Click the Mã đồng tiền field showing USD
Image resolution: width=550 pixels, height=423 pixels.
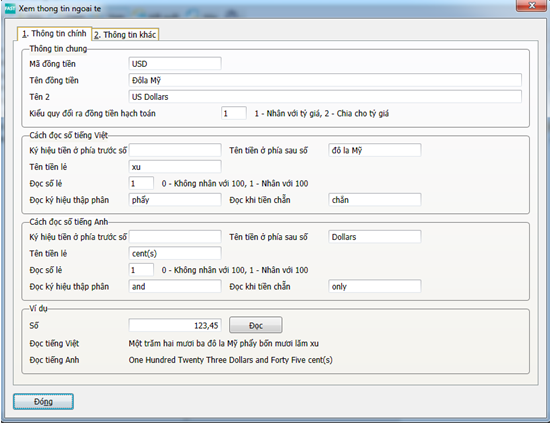point(175,64)
